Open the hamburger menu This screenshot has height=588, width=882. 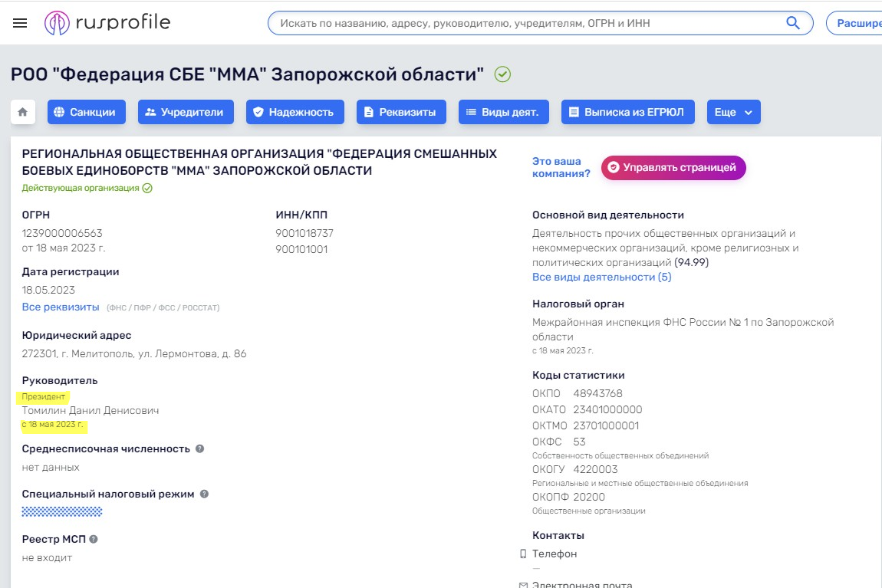pos(20,22)
